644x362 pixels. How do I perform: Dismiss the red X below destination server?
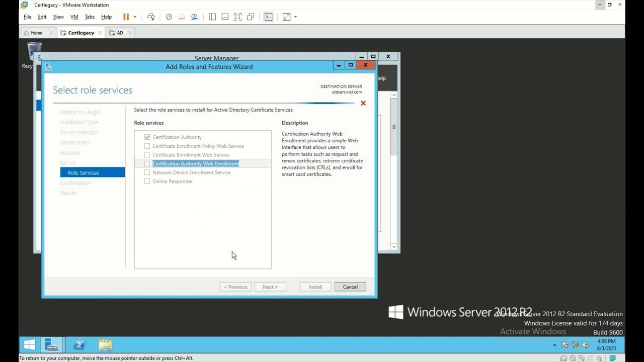363,103
